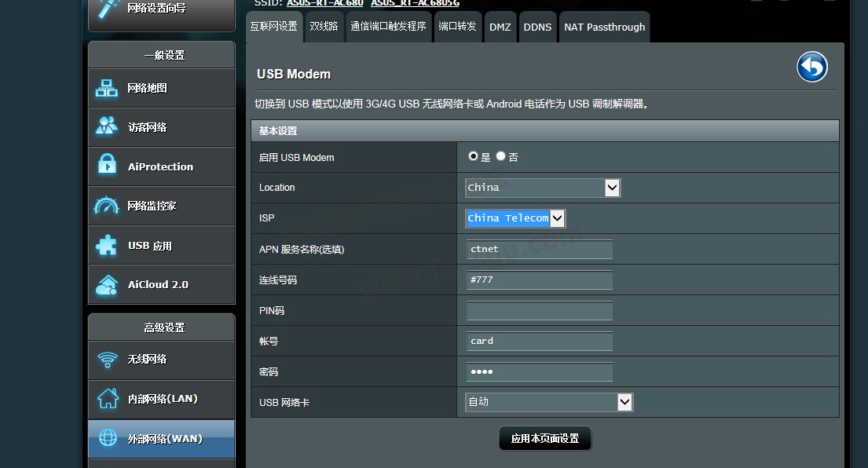Switch to the DDNS tab

537,27
